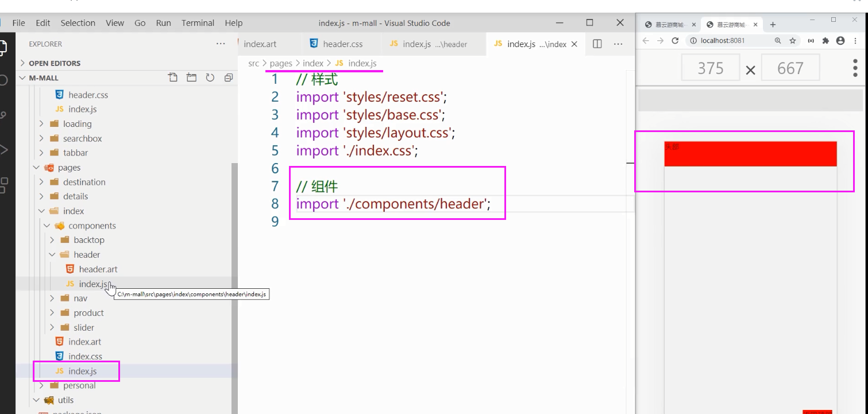Click New Folder icon in M-MALL header

(x=191, y=78)
